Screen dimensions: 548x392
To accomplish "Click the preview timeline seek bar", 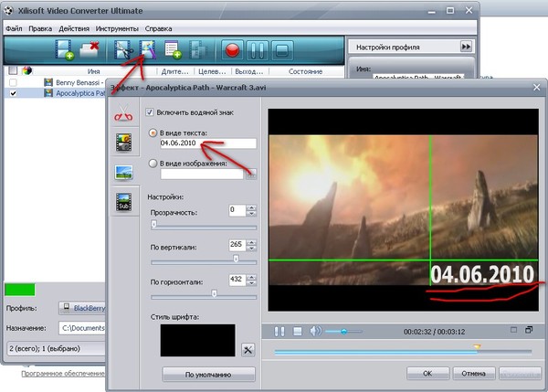I will pyautogui.click(x=403, y=353).
